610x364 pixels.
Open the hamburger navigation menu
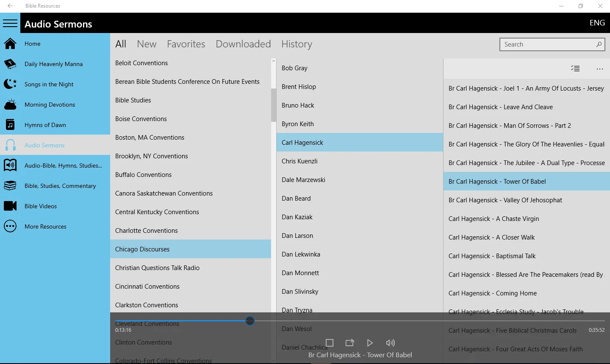[10, 23]
